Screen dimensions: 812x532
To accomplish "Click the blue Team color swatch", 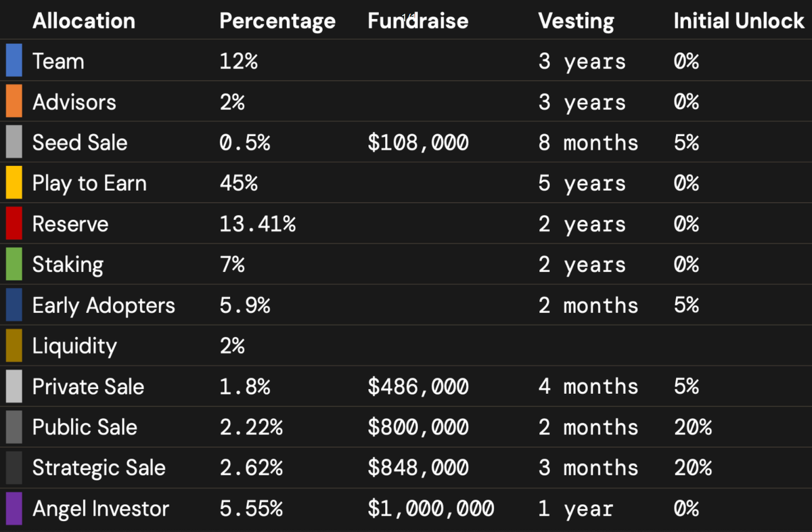I will (14, 61).
